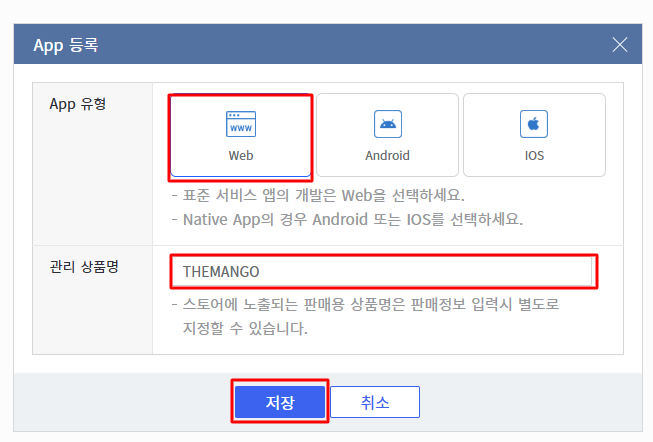Click the 'IOS' text label
The height and width of the screenshot is (442, 653).
(534, 156)
